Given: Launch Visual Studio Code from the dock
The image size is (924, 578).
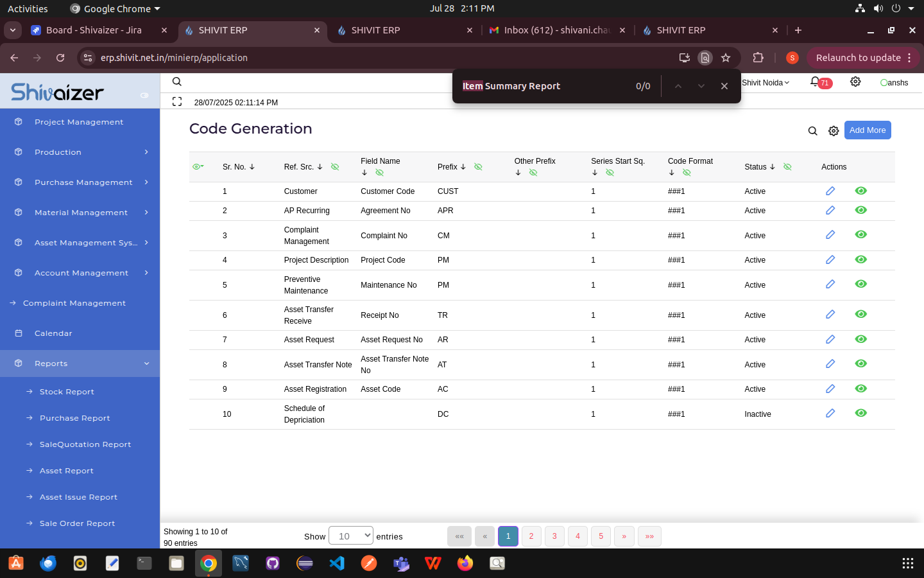Looking at the screenshot, I should pos(337,563).
